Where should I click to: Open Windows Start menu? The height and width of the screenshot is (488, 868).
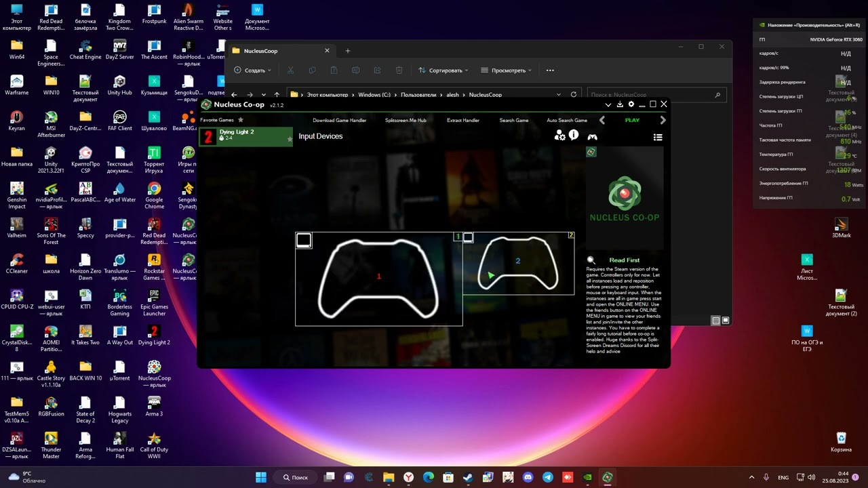click(x=261, y=477)
